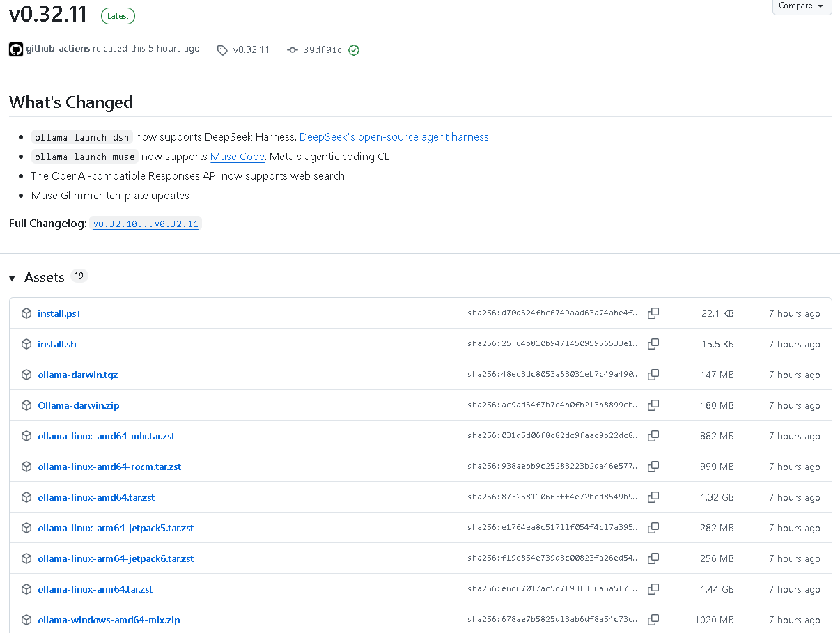Copy the sha256 of ollama-linux-arm64-jetpack5.tar.zst
Image resolution: width=840 pixels, height=633 pixels.
click(x=653, y=528)
